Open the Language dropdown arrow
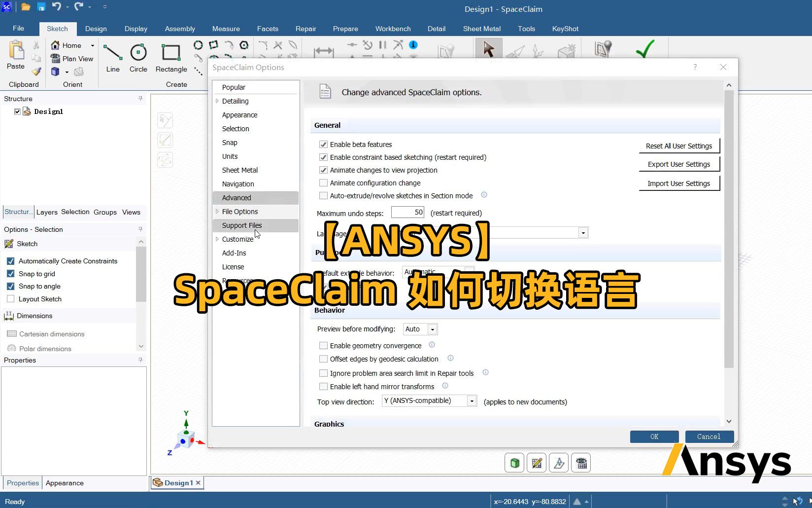The height and width of the screenshot is (508, 812). (x=583, y=233)
